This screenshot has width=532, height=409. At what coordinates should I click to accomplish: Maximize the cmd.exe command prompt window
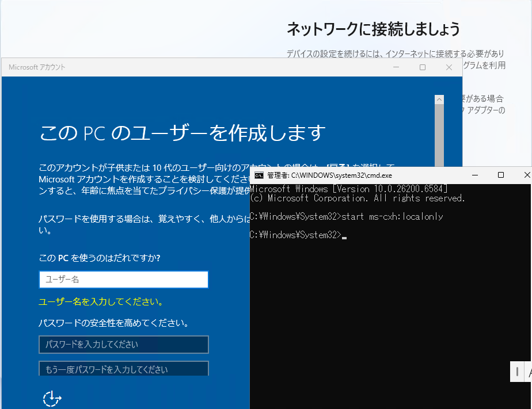501,175
